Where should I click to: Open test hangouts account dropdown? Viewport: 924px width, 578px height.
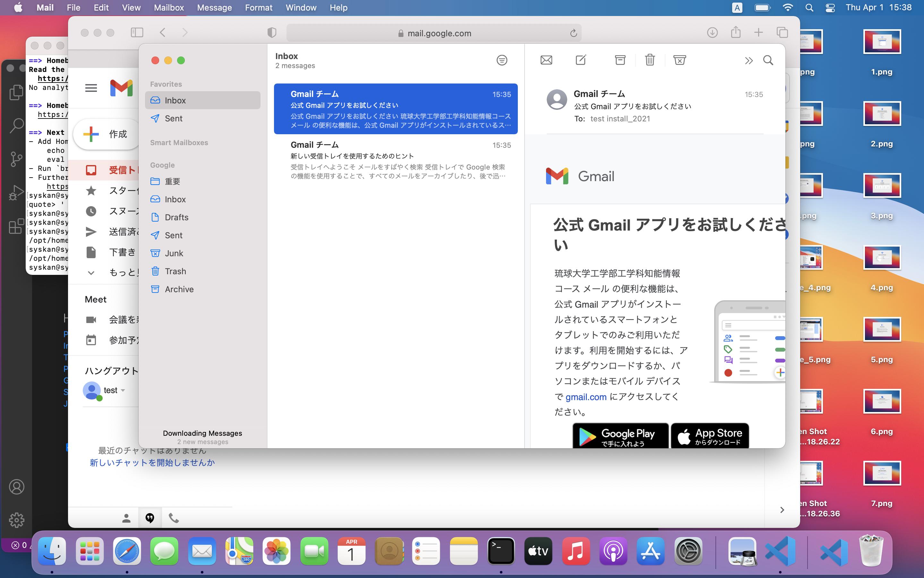(x=123, y=390)
